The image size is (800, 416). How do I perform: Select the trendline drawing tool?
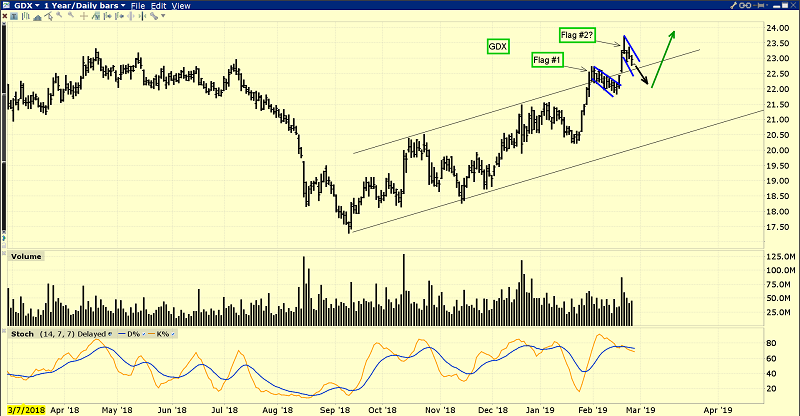tap(48, 16)
